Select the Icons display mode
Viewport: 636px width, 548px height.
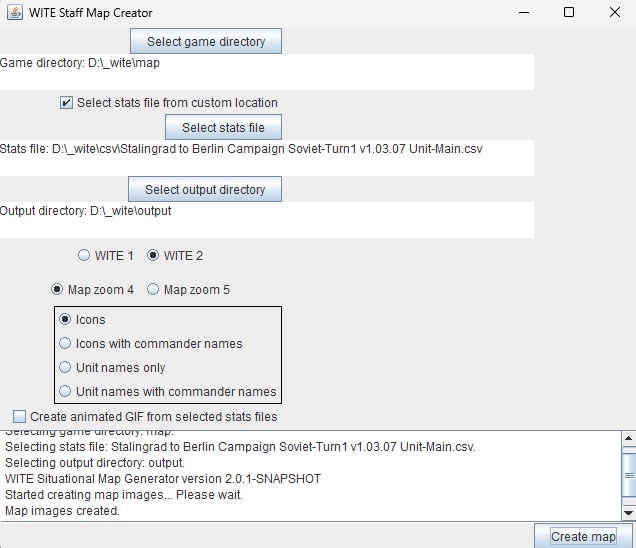pos(66,320)
